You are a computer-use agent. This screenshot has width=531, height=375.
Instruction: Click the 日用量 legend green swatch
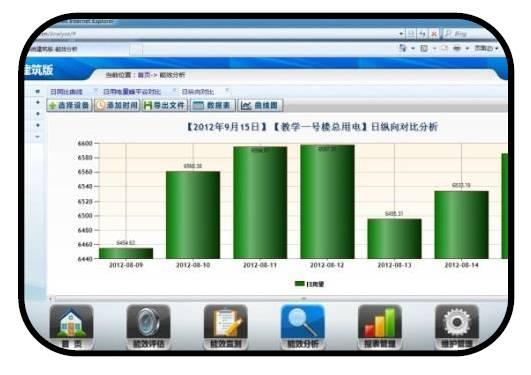(x=299, y=284)
